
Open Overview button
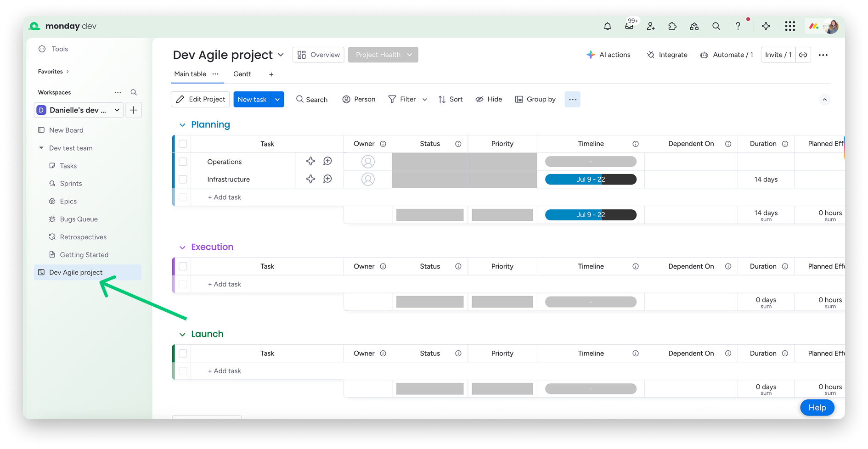(318, 55)
